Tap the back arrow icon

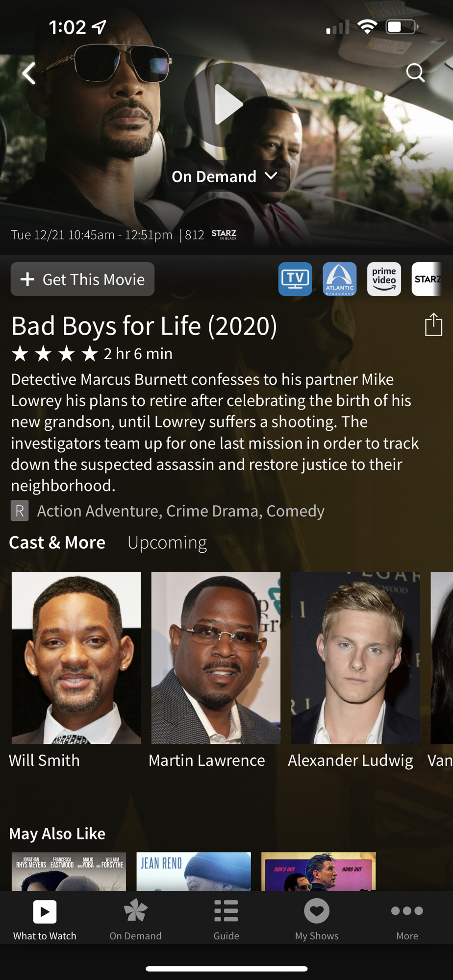(29, 73)
